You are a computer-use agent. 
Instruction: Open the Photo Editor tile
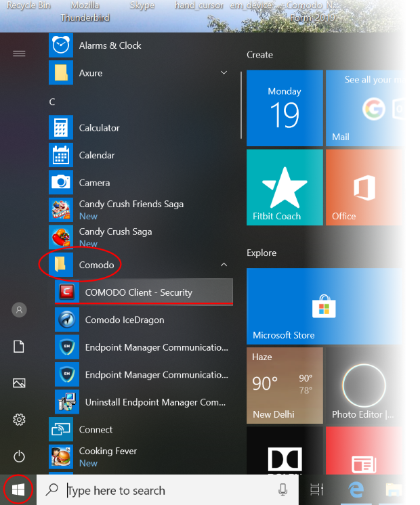[364, 385]
